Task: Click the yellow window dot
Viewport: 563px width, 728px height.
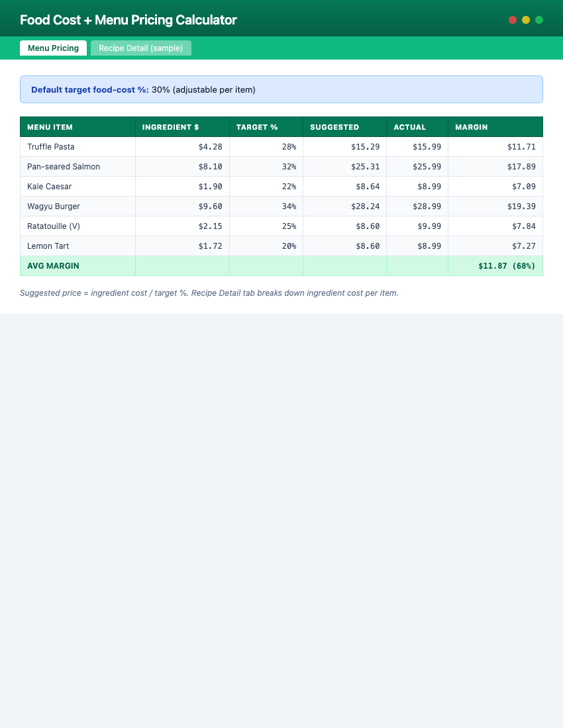Action: (526, 20)
